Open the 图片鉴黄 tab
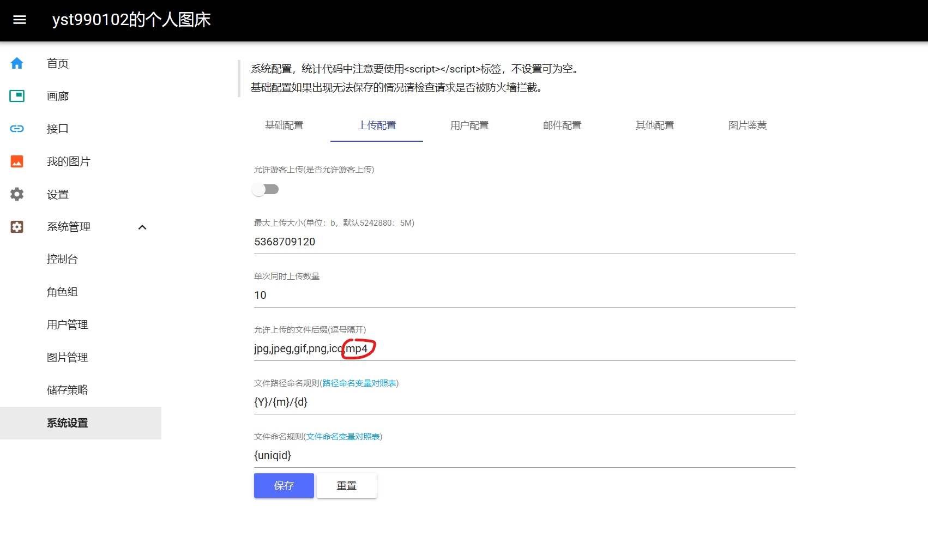The width and height of the screenshot is (928, 560). [748, 125]
